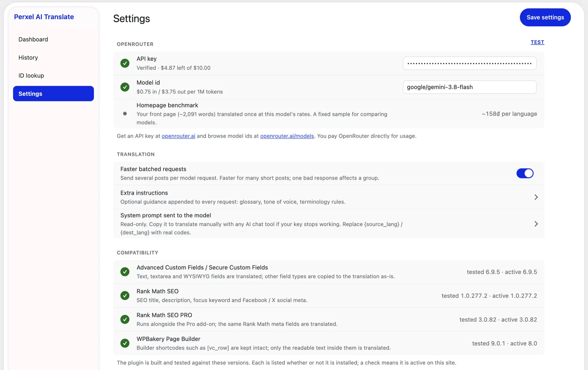Expand the Extra instructions row
Viewport: 588px width, 370px height.
click(x=329, y=197)
